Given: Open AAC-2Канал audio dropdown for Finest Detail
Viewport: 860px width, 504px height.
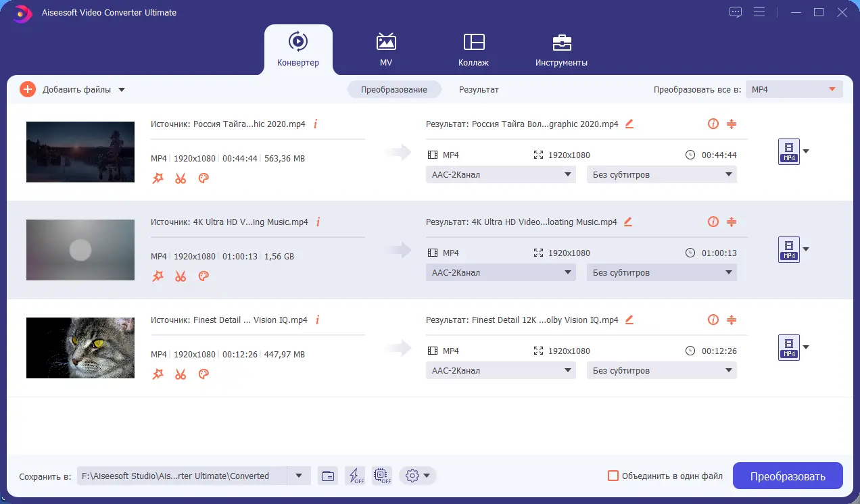Looking at the screenshot, I should (x=501, y=370).
